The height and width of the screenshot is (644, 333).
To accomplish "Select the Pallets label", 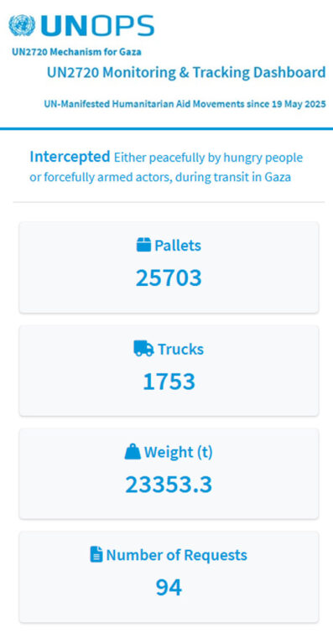I will pos(178,246).
